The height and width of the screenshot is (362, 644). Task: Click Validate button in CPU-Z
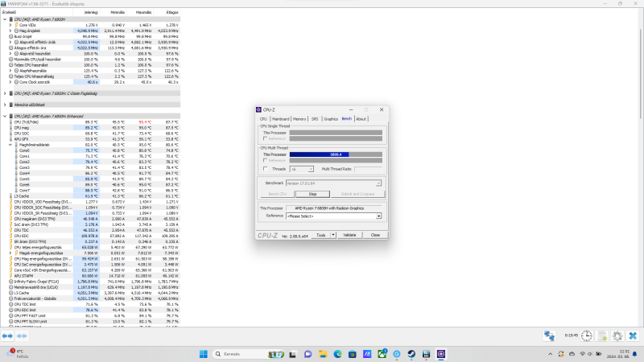tap(349, 235)
